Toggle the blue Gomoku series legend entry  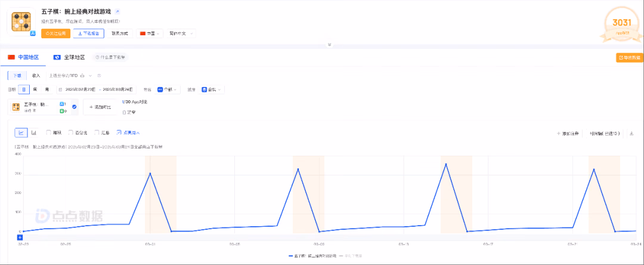click(312, 255)
